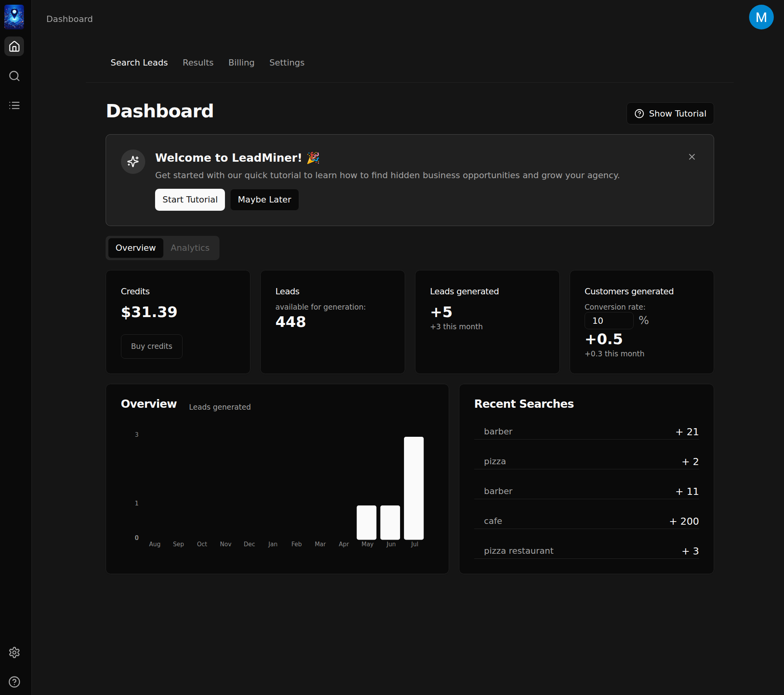Screen dimensions: 784x695
Task: Select the Search Leads tab
Action: 139,62
